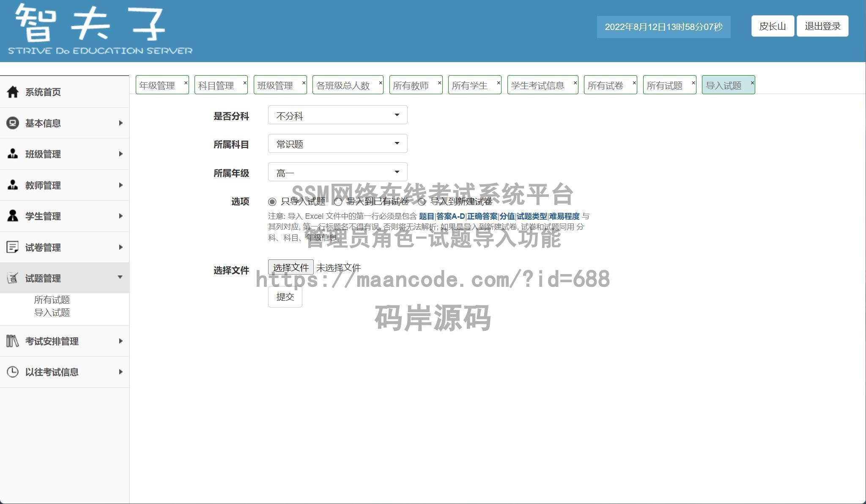Screen dimensions: 866x504
Task: Click the home icon beside 系统首页
Action: [13, 92]
